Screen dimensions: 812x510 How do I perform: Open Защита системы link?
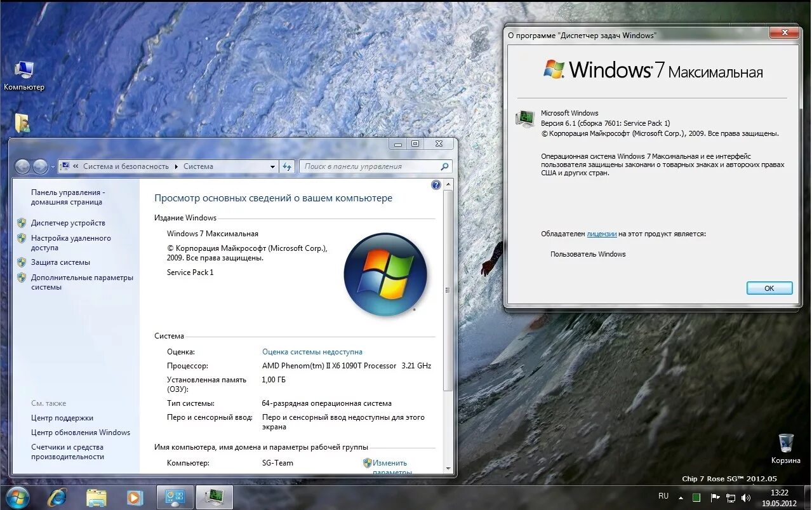[x=60, y=262]
